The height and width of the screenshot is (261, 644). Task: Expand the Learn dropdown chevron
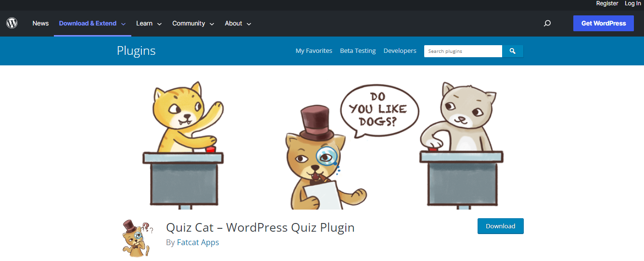(159, 24)
